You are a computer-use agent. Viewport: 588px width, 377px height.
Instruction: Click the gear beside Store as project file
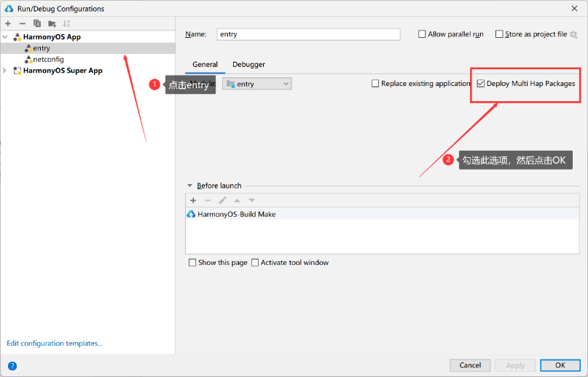click(x=573, y=34)
